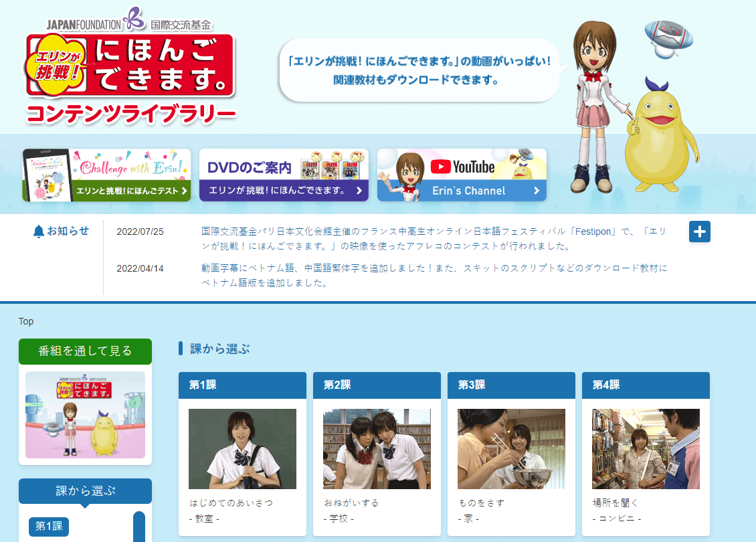Open the 第1課 card header
The width and height of the screenshot is (756, 542).
pyautogui.click(x=242, y=385)
